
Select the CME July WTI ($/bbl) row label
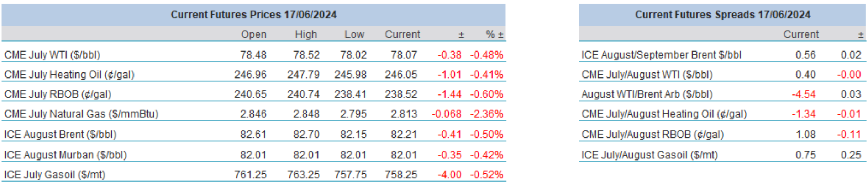[x=52, y=55]
